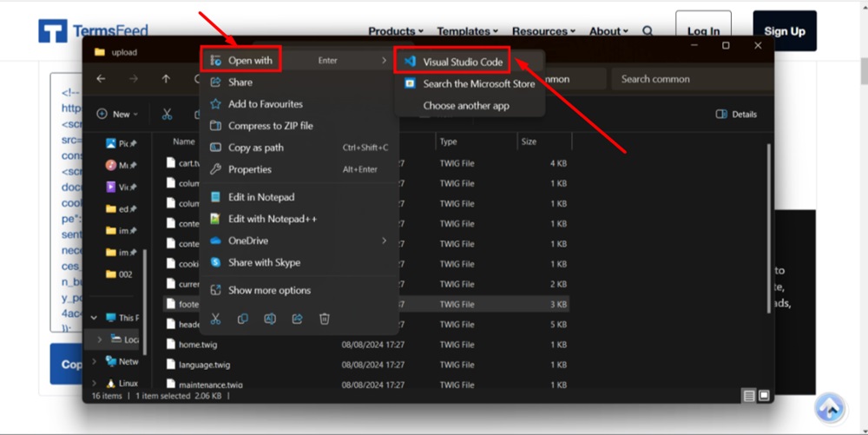Viewport: 868px width, 435px height.
Task: Switch to details list view icon
Action: click(x=749, y=396)
